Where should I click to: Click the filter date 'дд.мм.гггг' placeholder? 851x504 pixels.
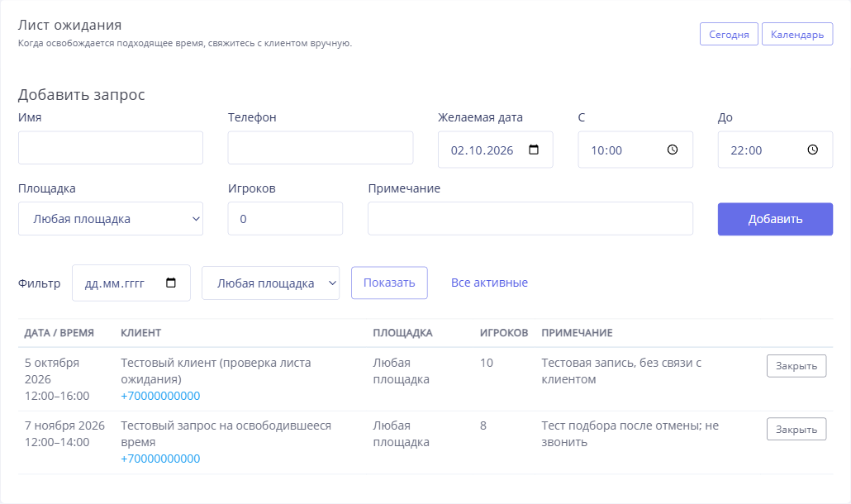click(115, 283)
